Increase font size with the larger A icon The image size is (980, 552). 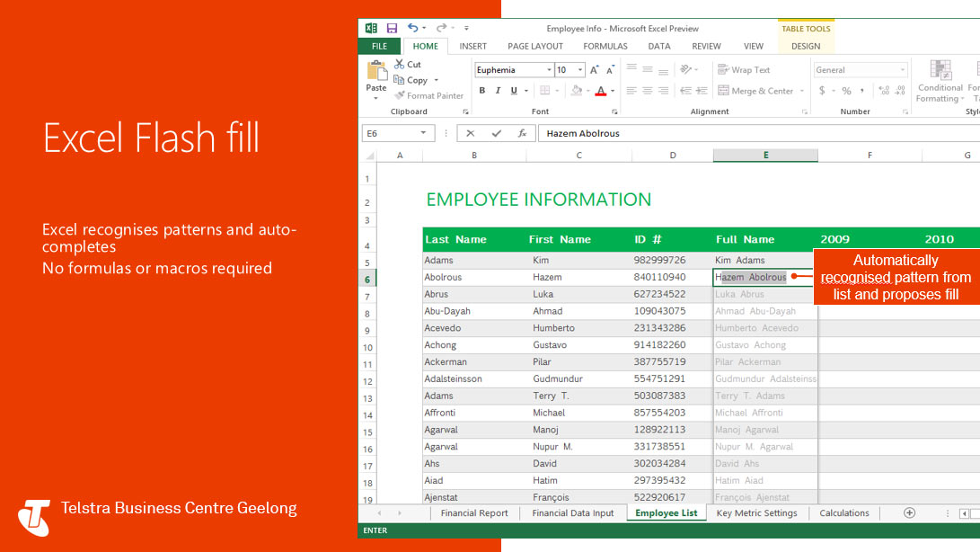coord(595,69)
